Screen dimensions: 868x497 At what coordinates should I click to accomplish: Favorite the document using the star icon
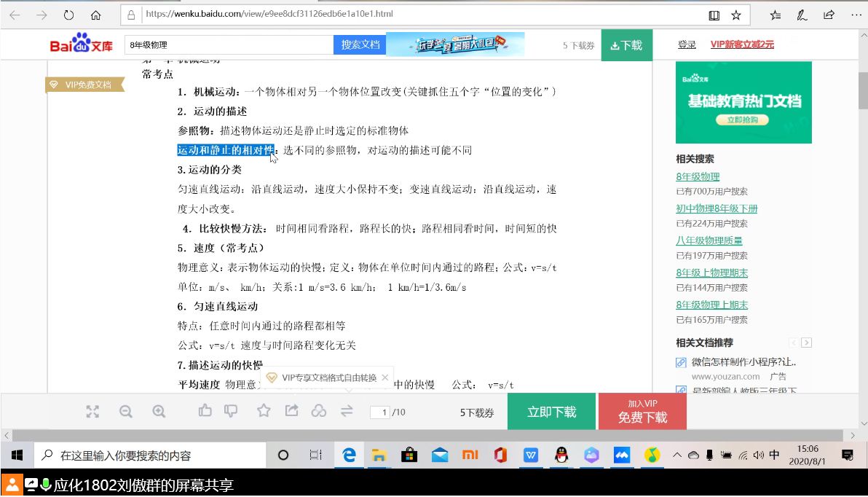point(263,411)
